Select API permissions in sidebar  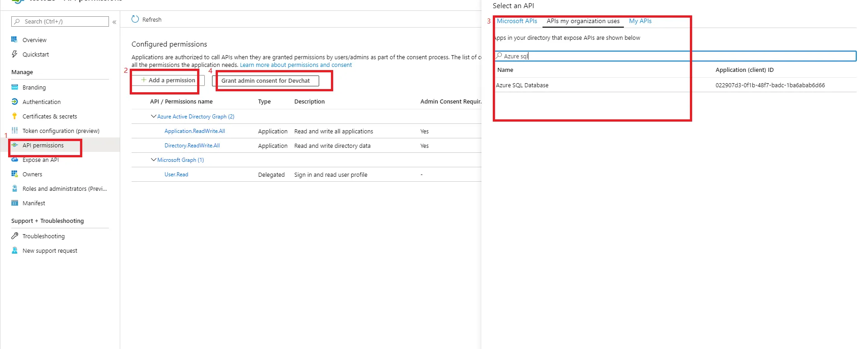pos(43,145)
